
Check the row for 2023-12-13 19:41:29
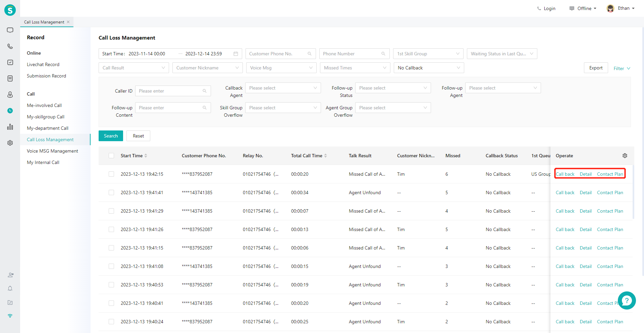point(111,211)
